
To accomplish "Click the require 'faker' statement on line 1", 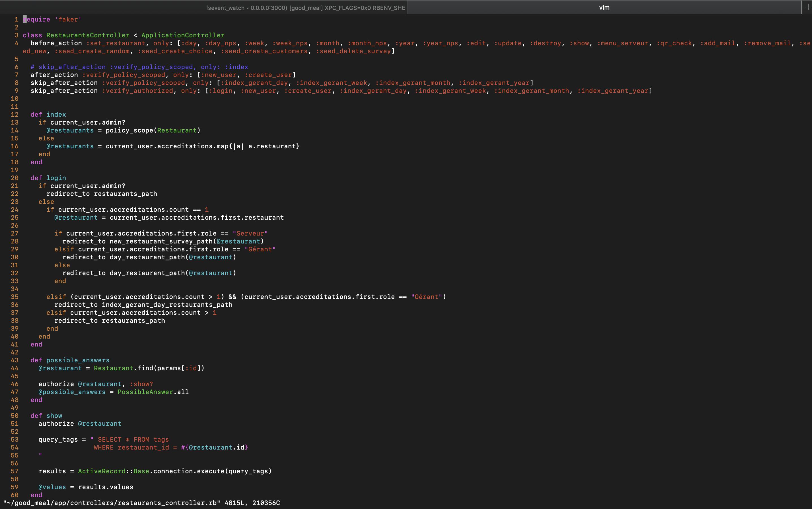I will (52, 19).
